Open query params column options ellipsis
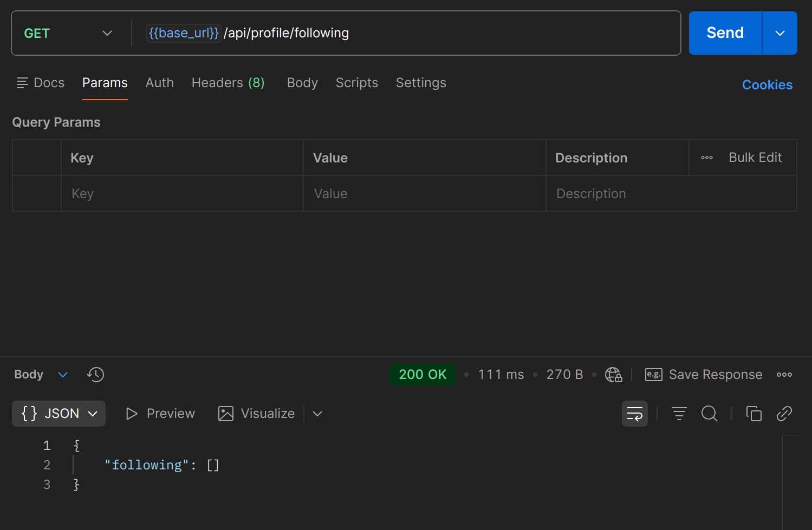 [706, 158]
